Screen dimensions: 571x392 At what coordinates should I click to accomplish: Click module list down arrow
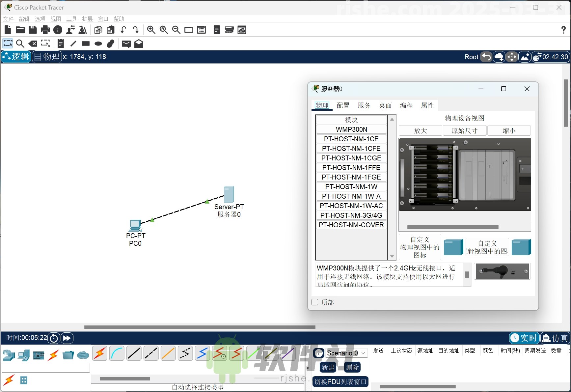(392, 256)
